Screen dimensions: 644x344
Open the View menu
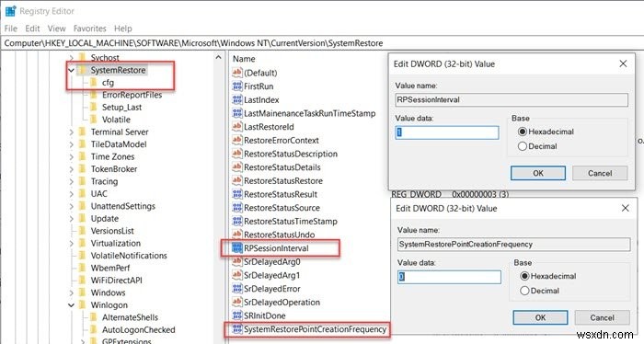click(56, 29)
